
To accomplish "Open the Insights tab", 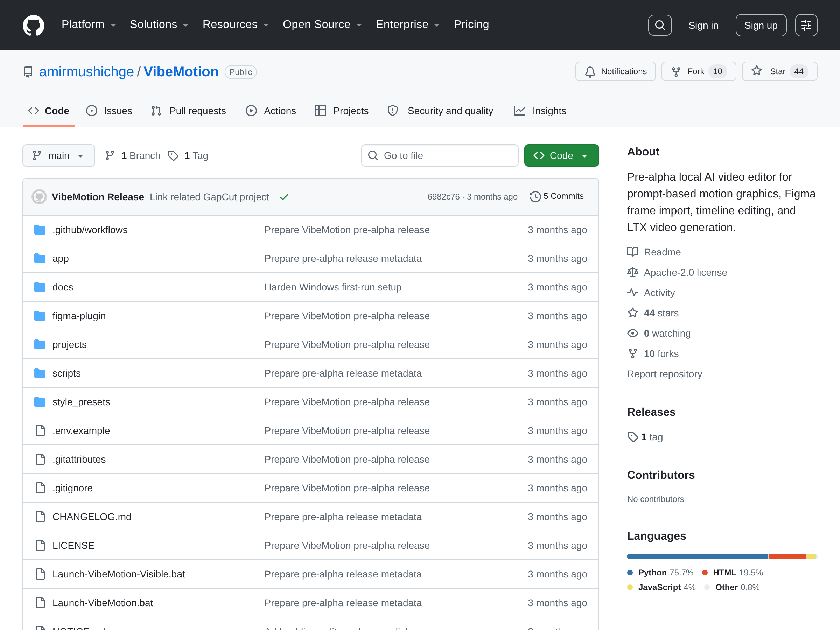I will [540, 111].
